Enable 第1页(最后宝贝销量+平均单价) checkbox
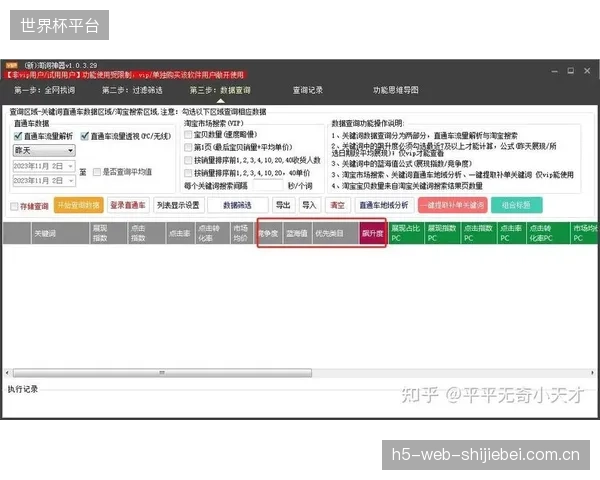 (x=188, y=147)
